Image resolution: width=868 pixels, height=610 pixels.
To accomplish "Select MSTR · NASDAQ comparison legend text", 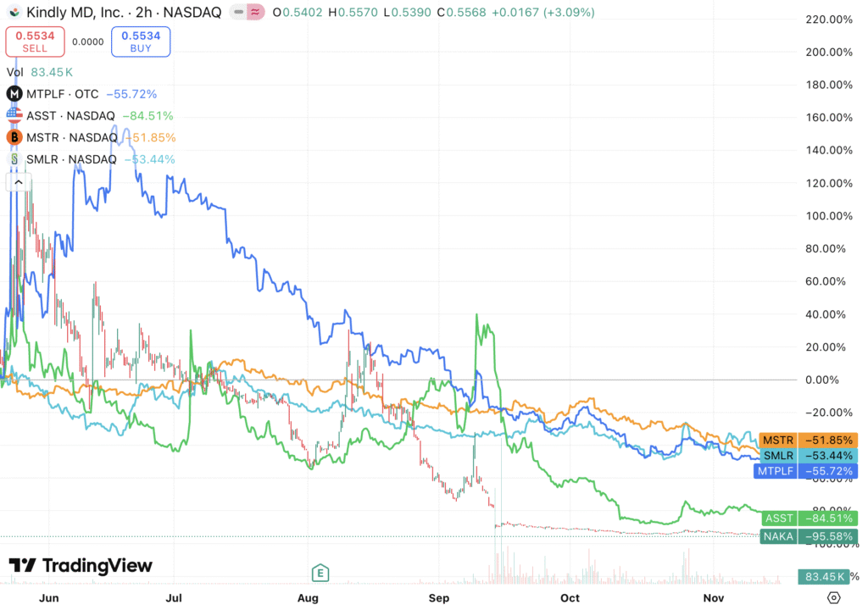I will tap(74, 137).
